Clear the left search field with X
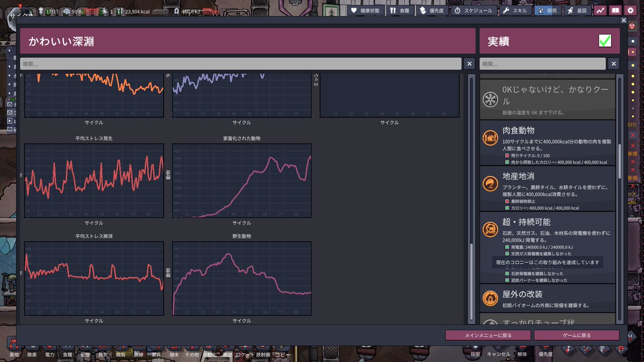This screenshot has width=644, height=362. (470, 64)
